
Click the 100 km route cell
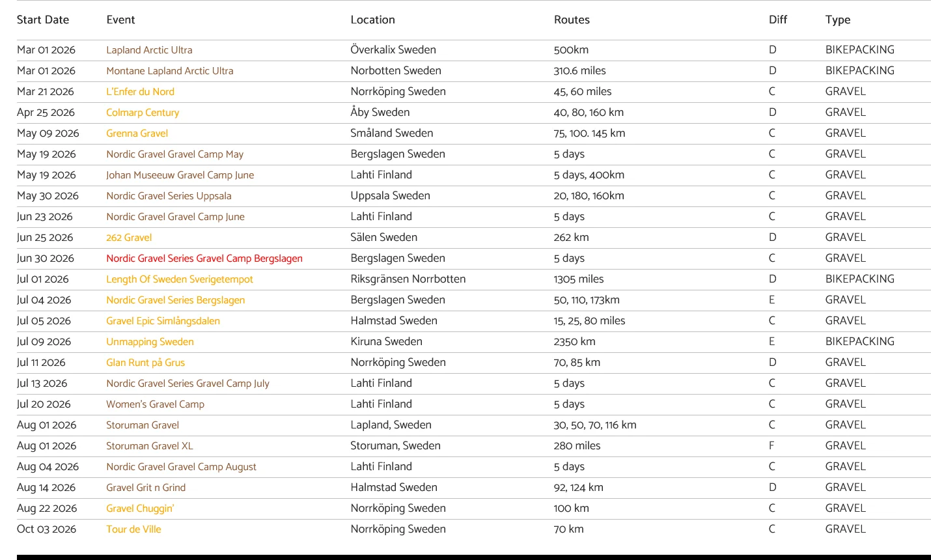572,509
